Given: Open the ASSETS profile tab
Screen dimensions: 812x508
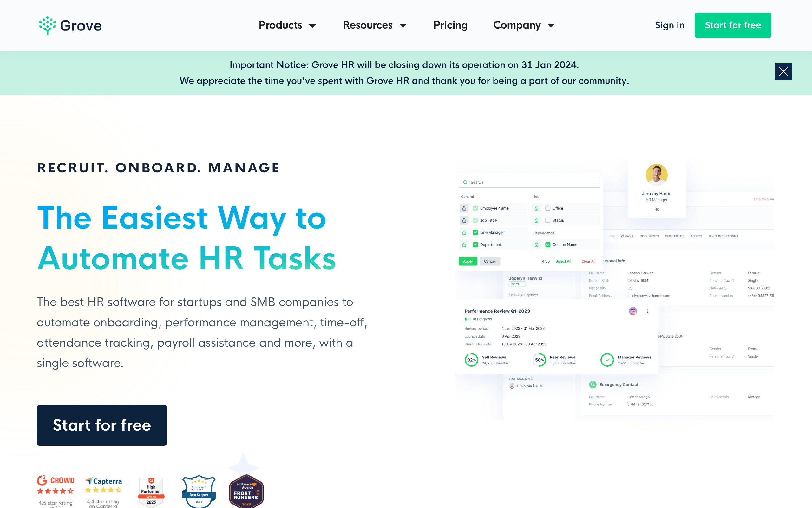Looking at the screenshot, I should 696,236.
